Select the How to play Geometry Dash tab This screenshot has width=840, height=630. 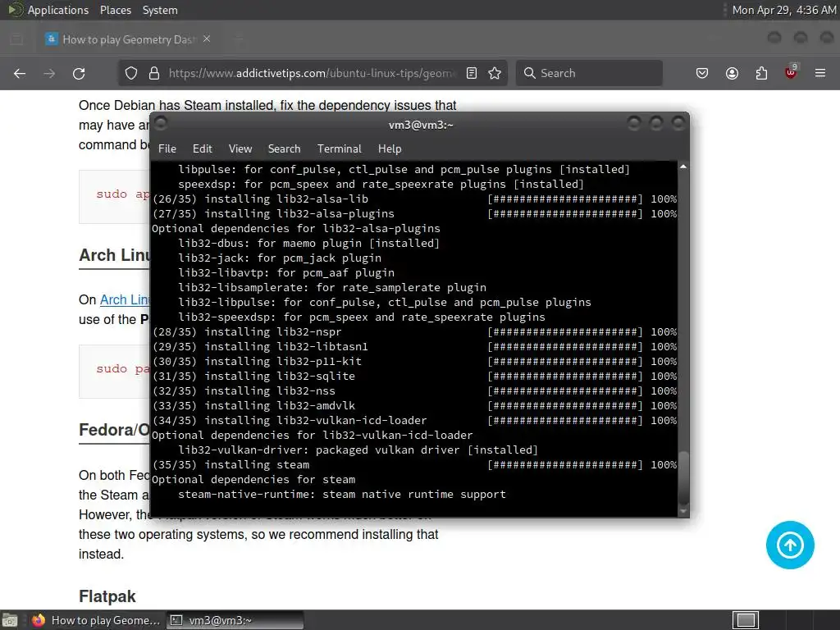pyautogui.click(x=129, y=39)
